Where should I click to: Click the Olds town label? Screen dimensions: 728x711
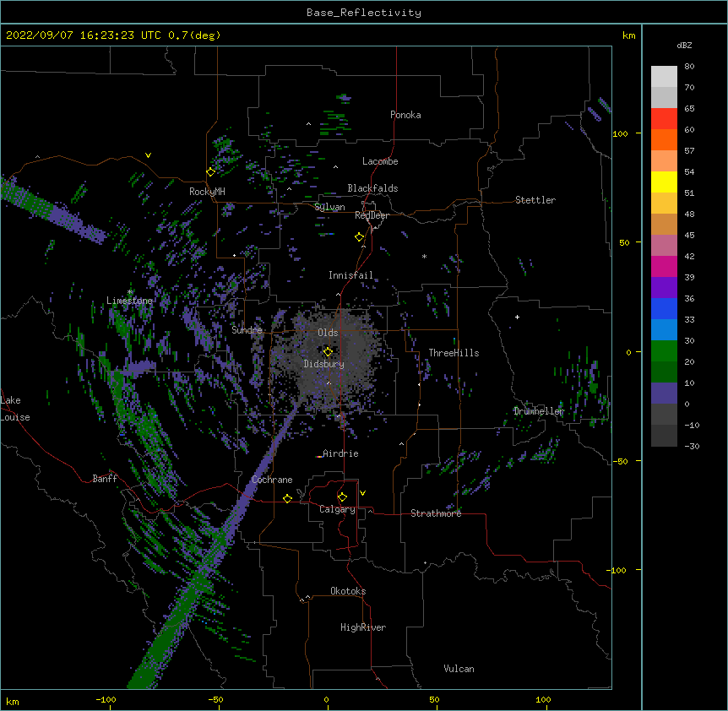(x=328, y=333)
